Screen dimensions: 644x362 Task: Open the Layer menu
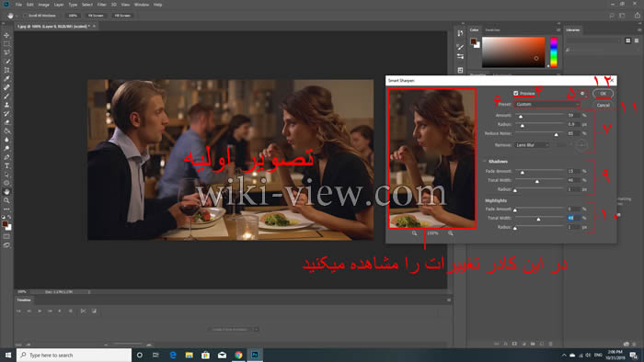tap(59, 5)
